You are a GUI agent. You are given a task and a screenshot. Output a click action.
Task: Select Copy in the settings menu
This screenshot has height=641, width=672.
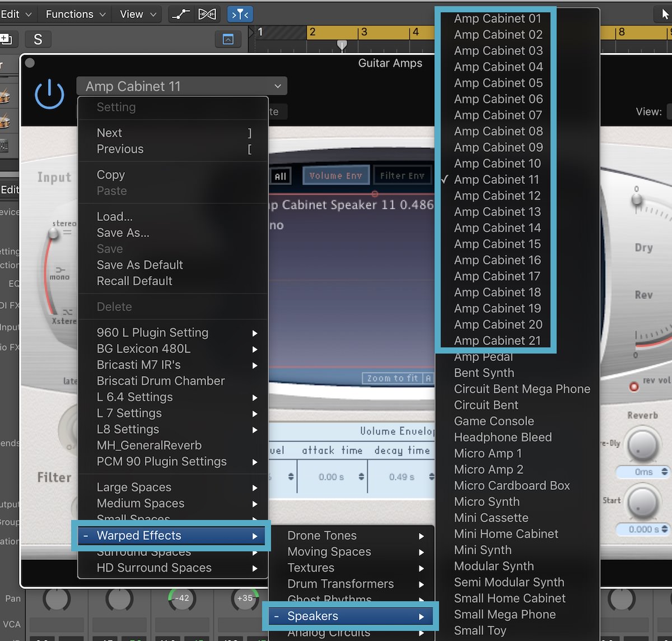tap(173, 175)
